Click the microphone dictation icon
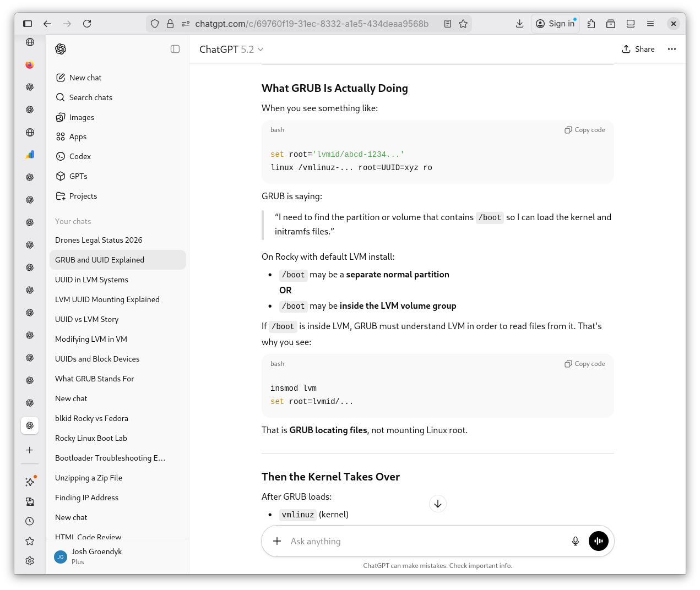This screenshot has width=700, height=590. [x=576, y=541]
